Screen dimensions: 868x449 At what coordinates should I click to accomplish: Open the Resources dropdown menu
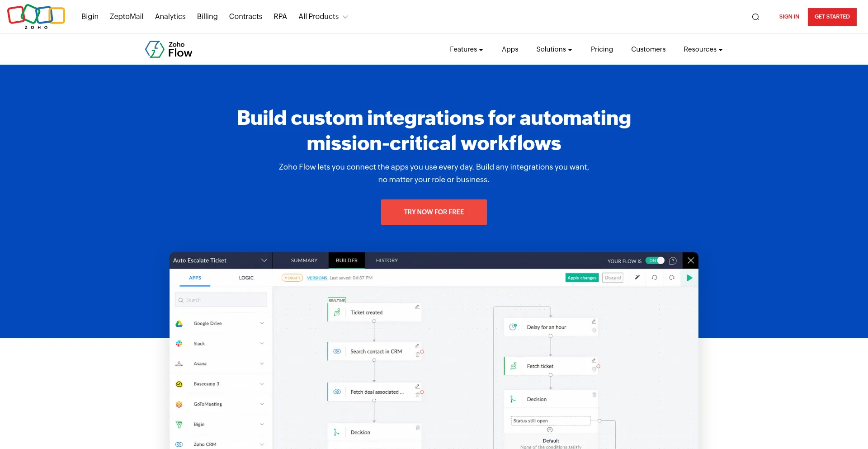(x=703, y=49)
